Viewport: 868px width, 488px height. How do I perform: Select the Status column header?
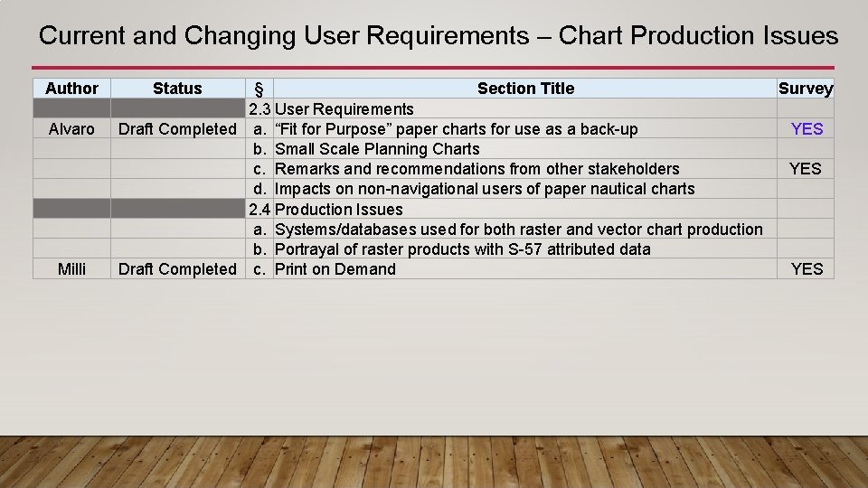point(177,89)
